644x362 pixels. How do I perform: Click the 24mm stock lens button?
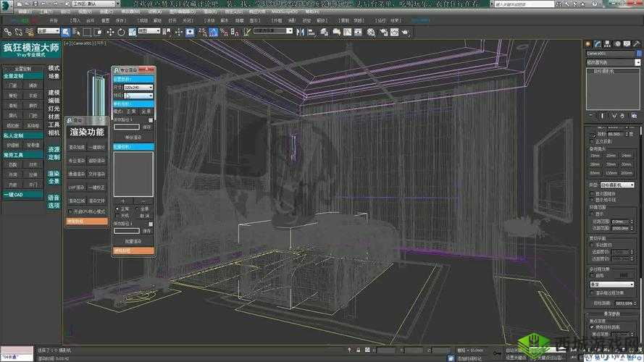click(626, 156)
